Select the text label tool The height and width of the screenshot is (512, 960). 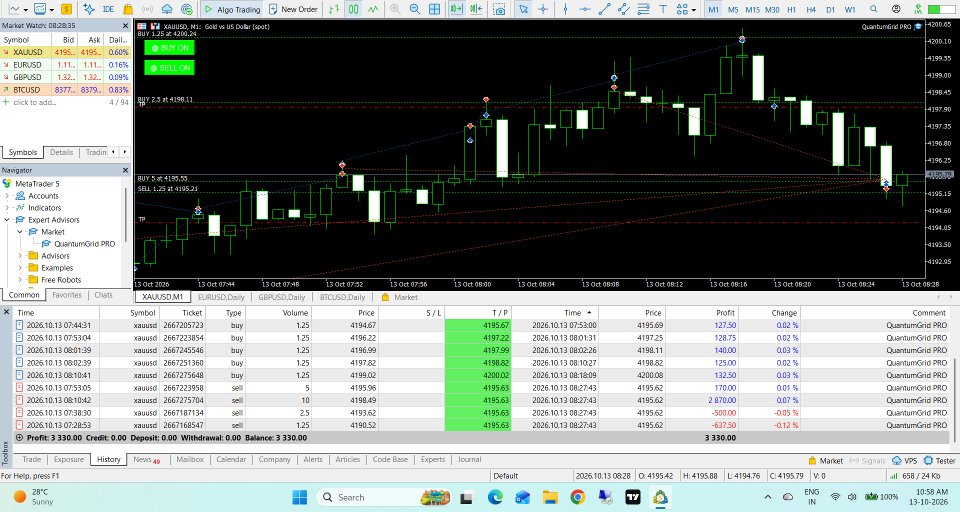tap(663, 9)
